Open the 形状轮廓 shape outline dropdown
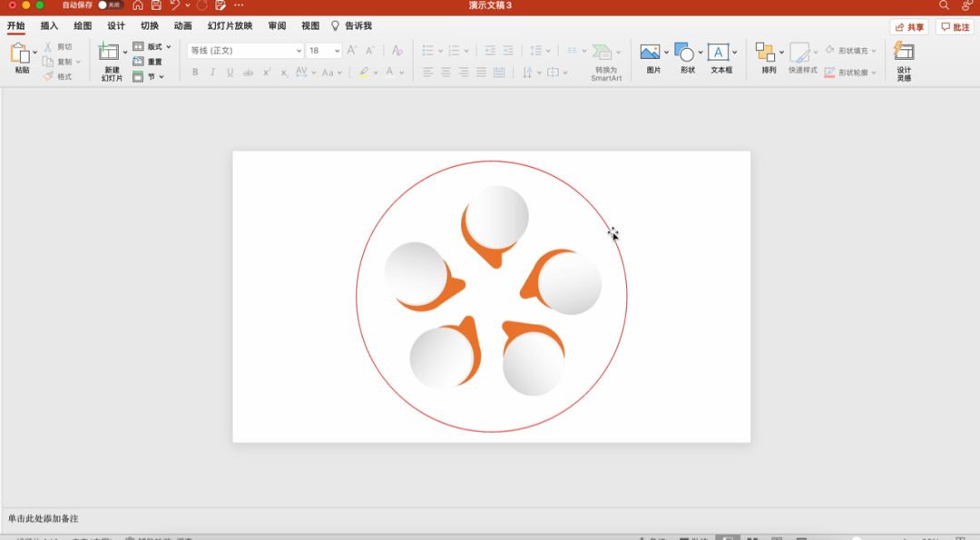 pyautogui.click(x=850, y=73)
